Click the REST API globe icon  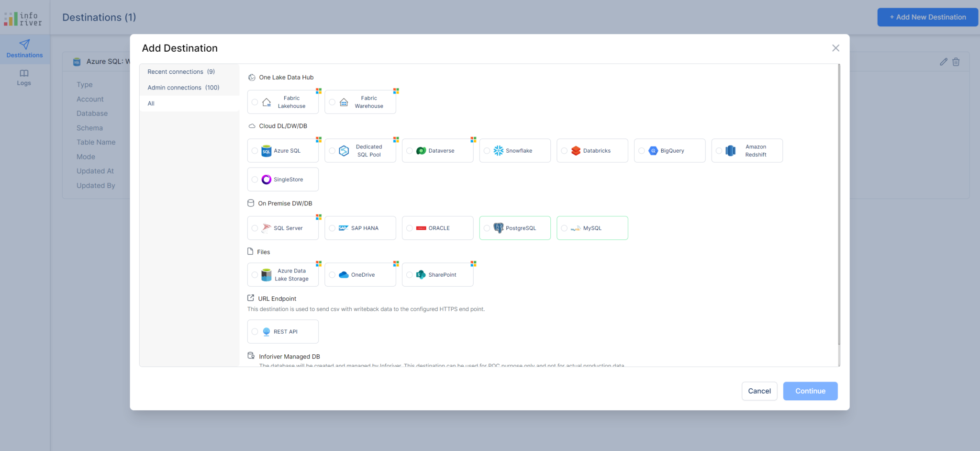(x=267, y=332)
